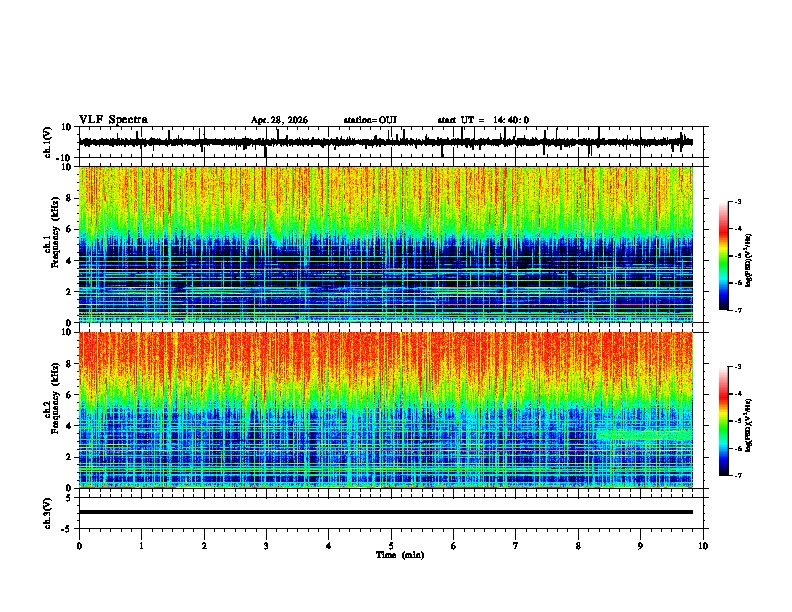Click the green emission band in ch.2 near 9 min
The image size is (792, 612).
coord(645,435)
